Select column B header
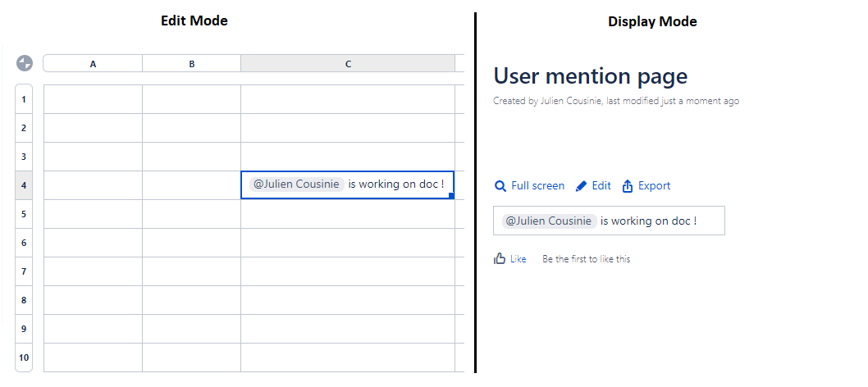This screenshot has width=868, height=387. (191, 64)
